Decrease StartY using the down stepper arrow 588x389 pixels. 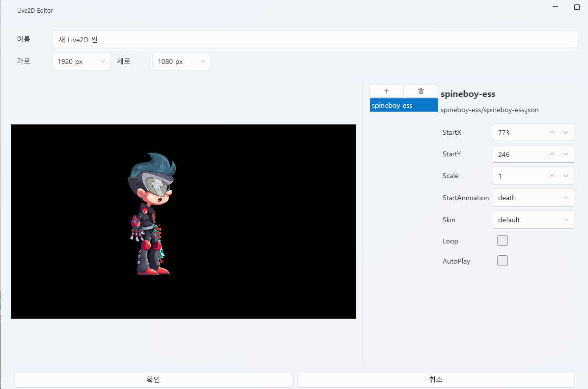tap(566, 153)
